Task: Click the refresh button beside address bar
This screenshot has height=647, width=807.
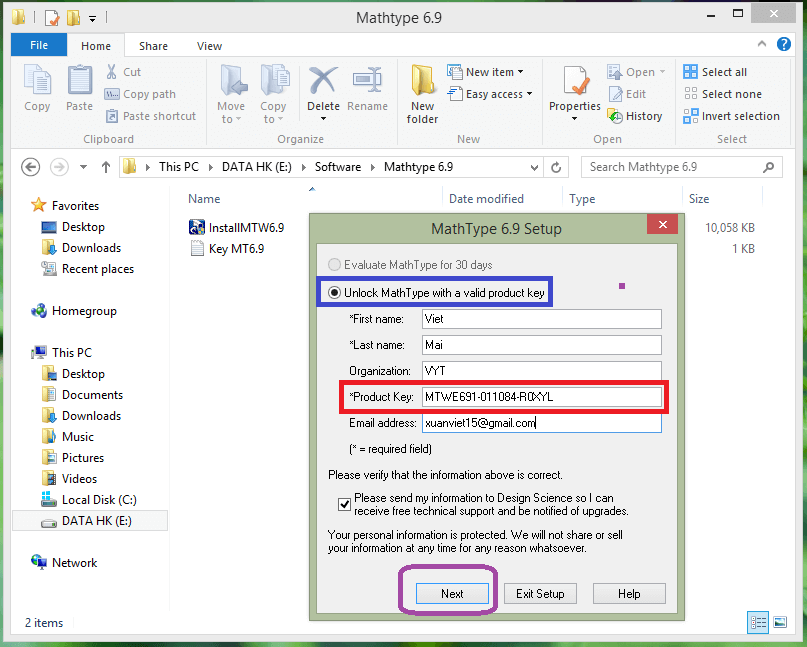Action: click(x=557, y=167)
